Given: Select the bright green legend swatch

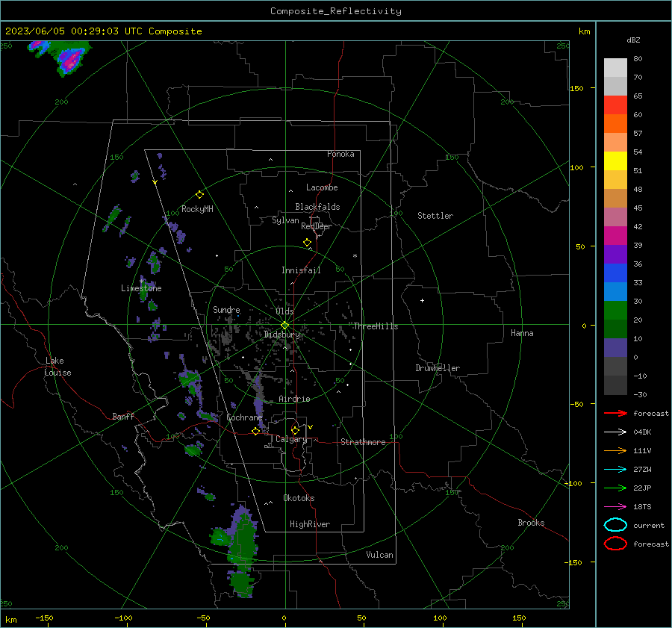Looking at the screenshot, I should pos(615,311).
